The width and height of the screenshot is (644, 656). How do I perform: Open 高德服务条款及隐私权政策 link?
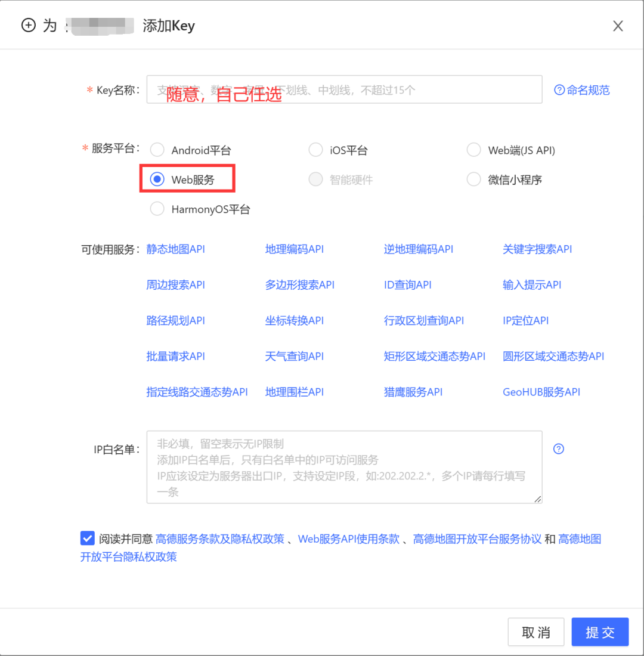pos(220,539)
